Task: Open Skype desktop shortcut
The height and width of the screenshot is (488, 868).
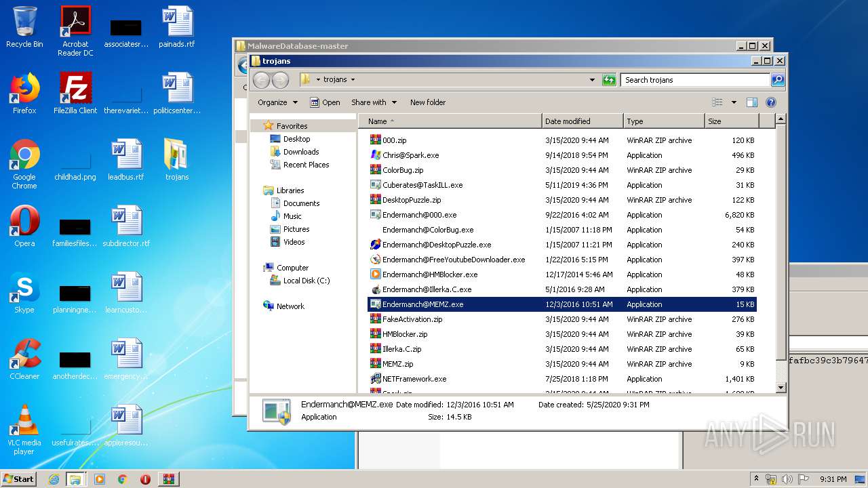Action: point(24,293)
